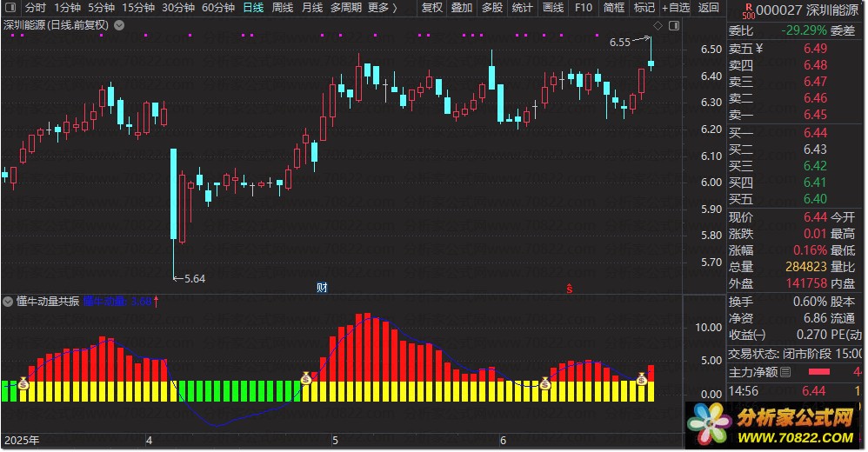868x452 pixels.
Task: Select the 买五 6.40 bid row
Action: (x=796, y=199)
